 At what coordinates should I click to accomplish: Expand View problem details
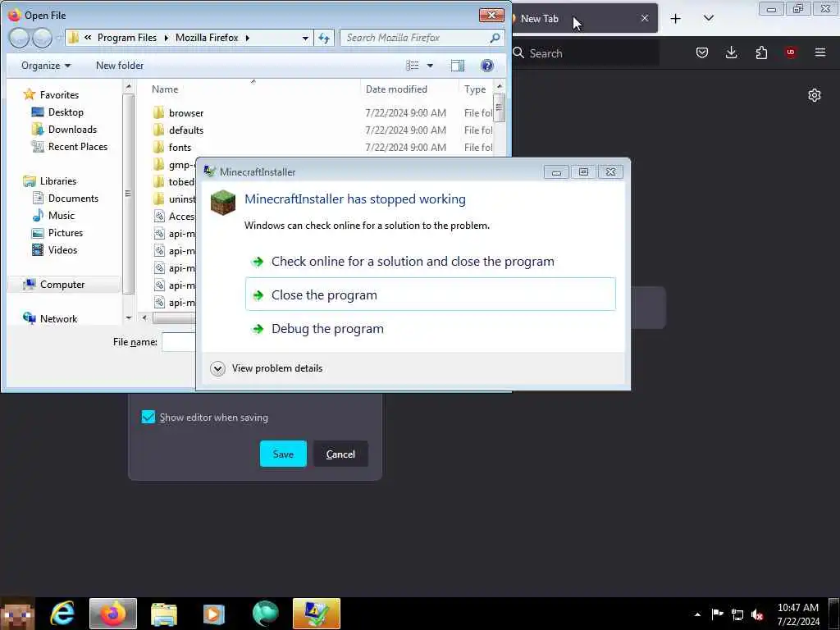267,368
